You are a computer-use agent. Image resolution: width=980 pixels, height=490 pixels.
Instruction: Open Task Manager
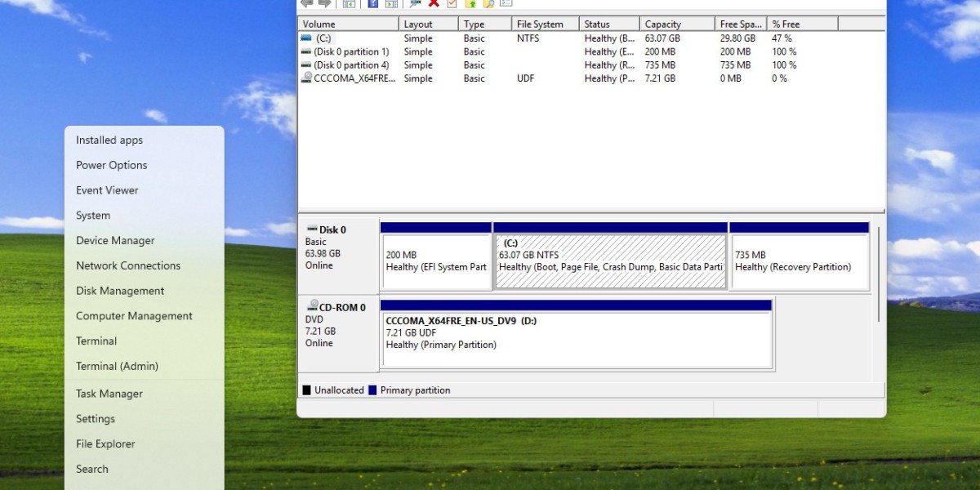tap(109, 394)
